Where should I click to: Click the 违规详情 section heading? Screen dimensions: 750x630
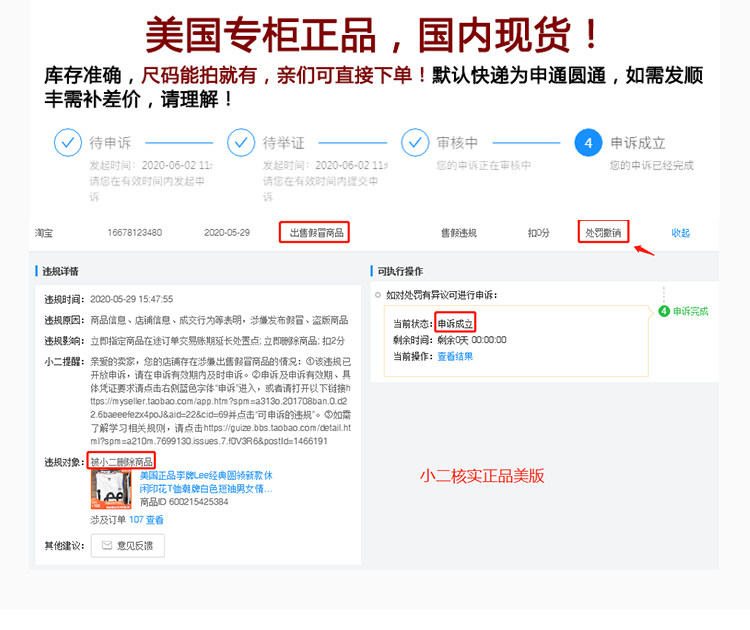click(x=60, y=271)
